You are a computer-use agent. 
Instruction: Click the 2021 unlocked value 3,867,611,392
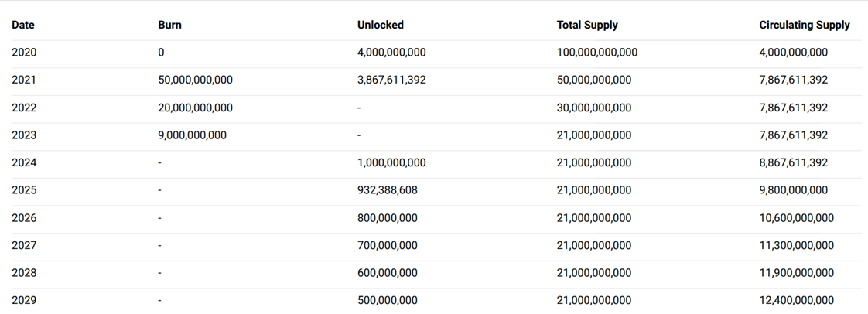click(391, 80)
